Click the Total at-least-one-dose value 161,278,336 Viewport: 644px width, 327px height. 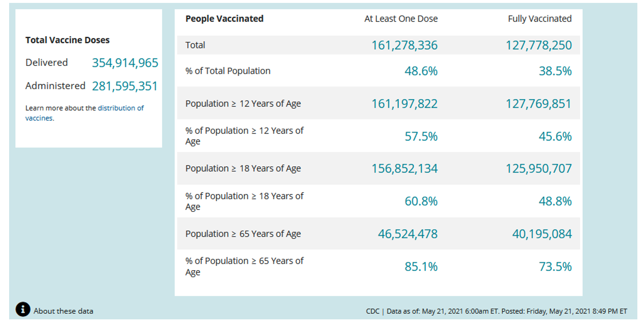coord(404,45)
